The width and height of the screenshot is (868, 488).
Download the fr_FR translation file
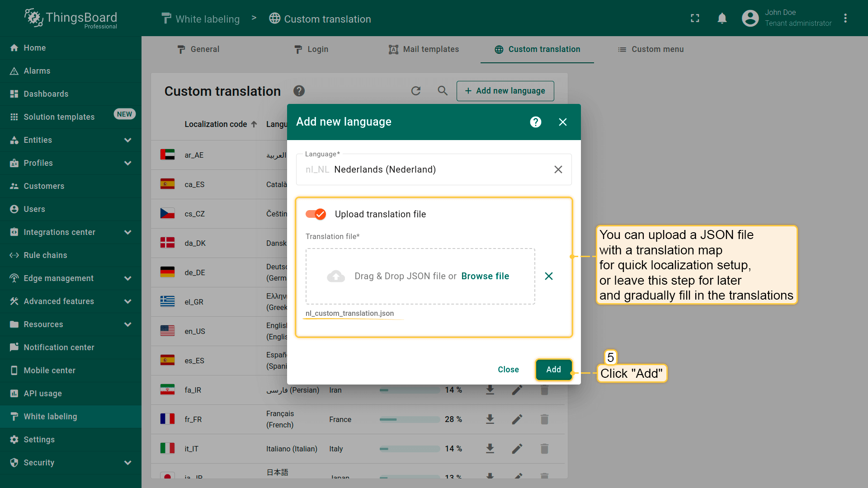[490, 419]
